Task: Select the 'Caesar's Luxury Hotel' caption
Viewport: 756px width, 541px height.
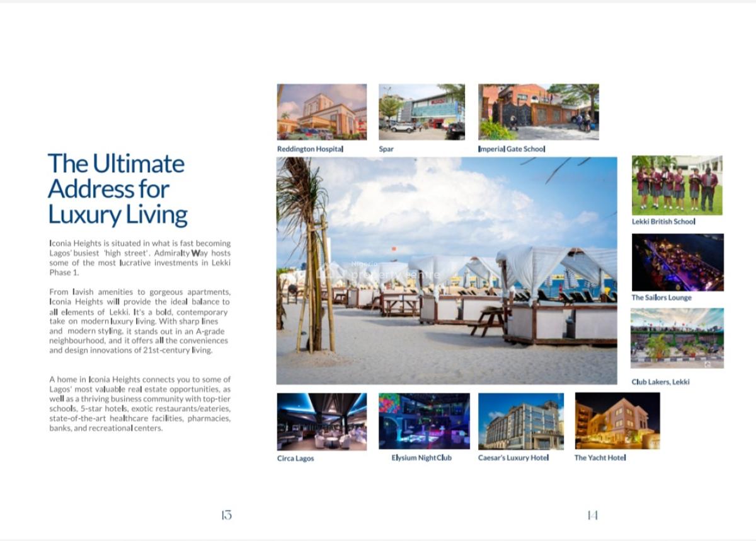Action: 513,458
